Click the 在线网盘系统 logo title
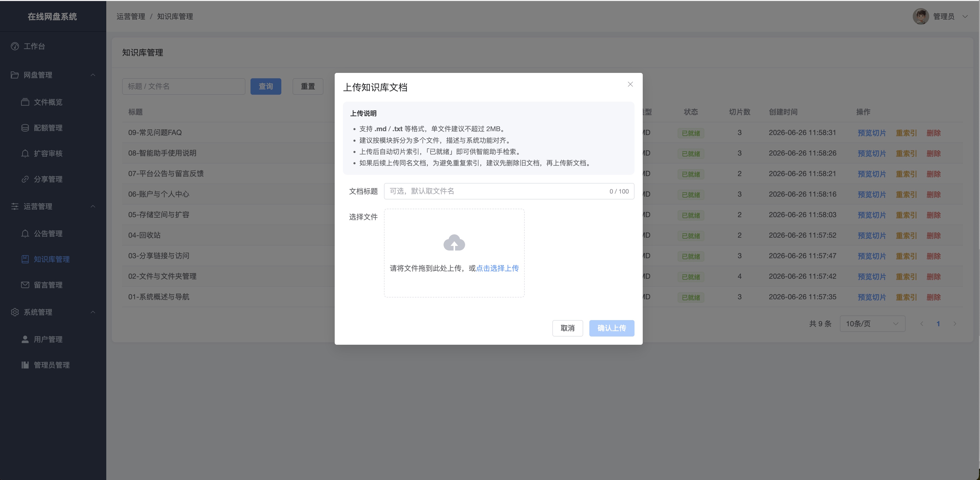Image resolution: width=980 pixels, height=480 pixels. tap(53, 16)
